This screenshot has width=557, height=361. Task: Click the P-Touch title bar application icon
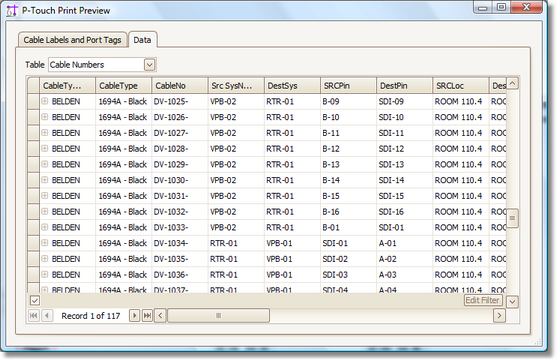[x=12, y=11]
